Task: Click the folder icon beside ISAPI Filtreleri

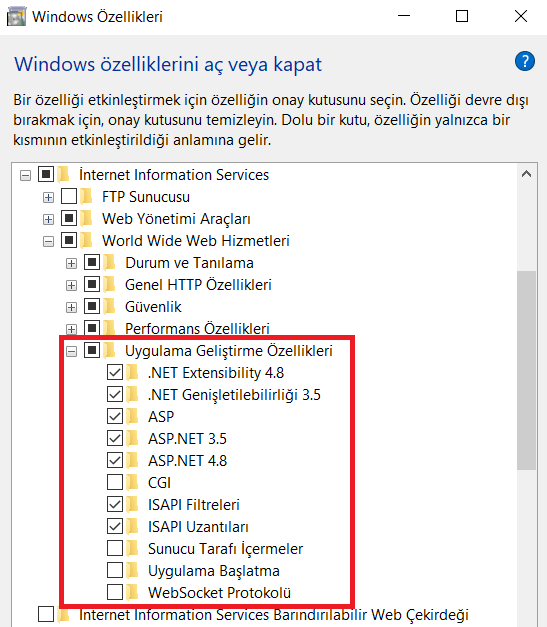Action: 132,505
